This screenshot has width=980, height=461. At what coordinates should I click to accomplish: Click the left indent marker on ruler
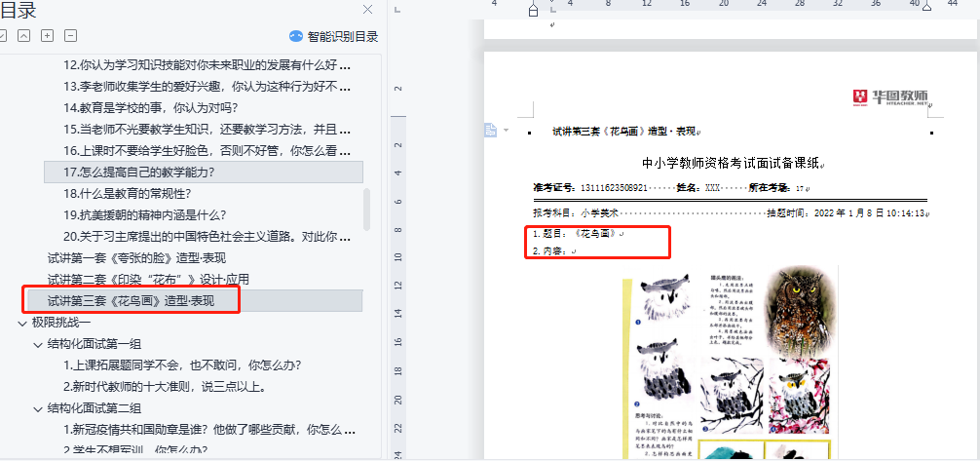[x=532, y=11]
